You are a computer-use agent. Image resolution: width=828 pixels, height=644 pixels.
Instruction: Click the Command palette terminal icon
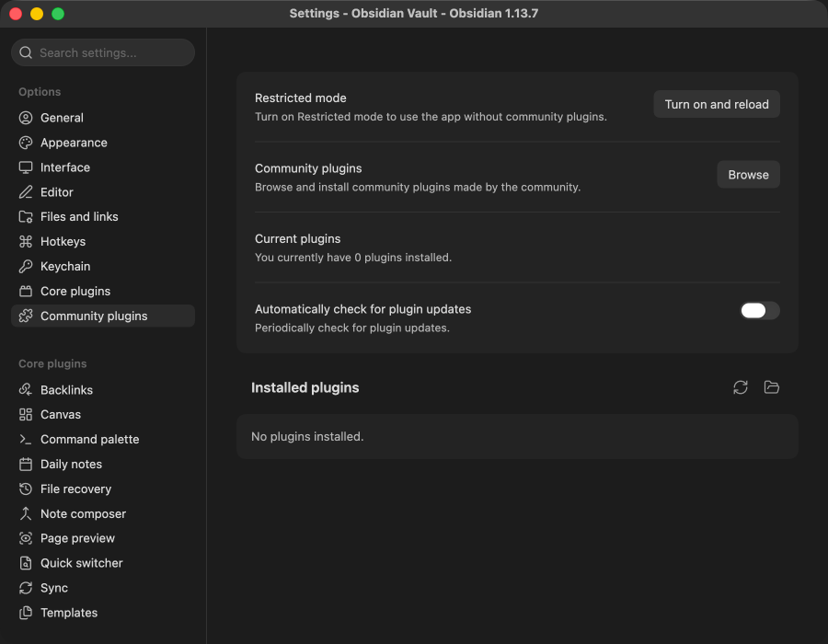click(26, 439)
